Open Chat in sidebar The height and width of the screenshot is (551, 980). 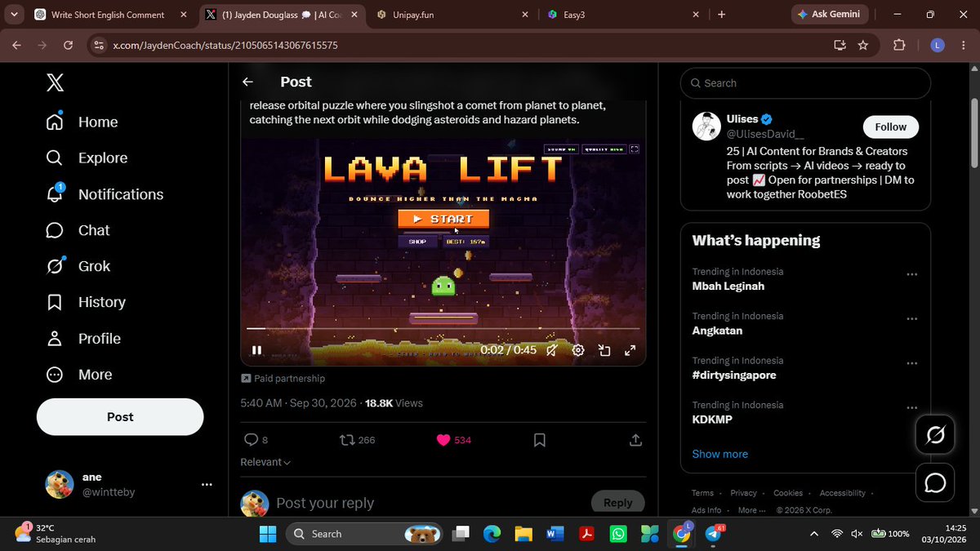[x=78, y=230]
